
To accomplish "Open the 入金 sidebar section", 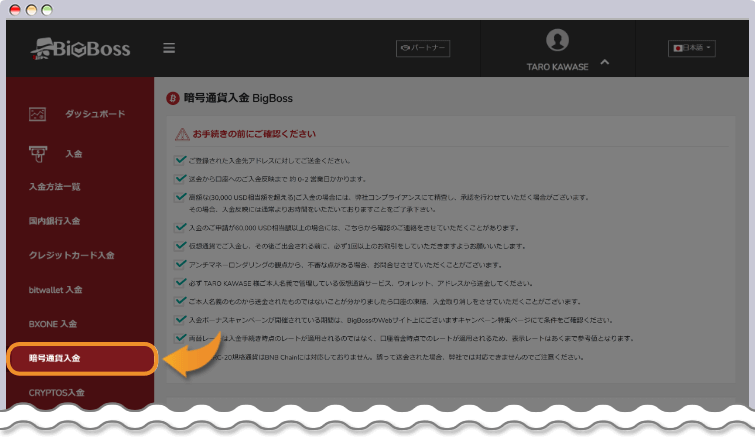I will [74, 154].
